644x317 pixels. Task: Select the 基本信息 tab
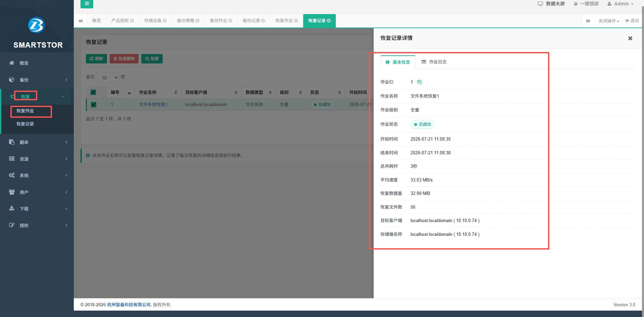[398, 62]
